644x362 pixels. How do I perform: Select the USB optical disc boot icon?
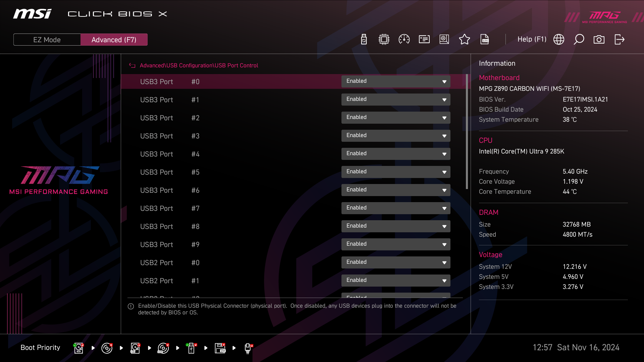[x=163, y=348]
